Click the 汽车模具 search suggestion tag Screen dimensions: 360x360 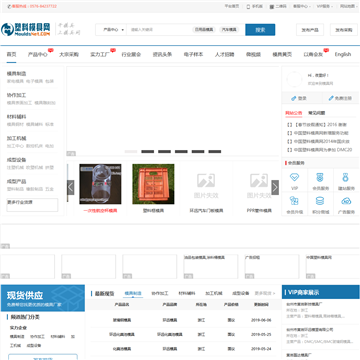click(229, 30)
